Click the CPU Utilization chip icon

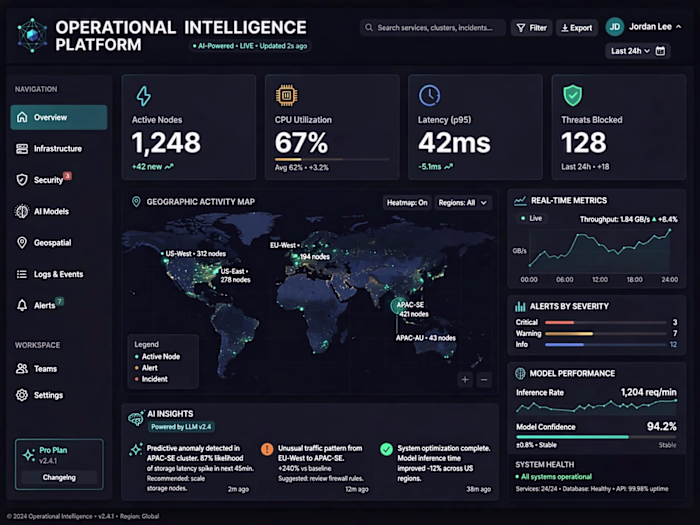click(287, 95)
